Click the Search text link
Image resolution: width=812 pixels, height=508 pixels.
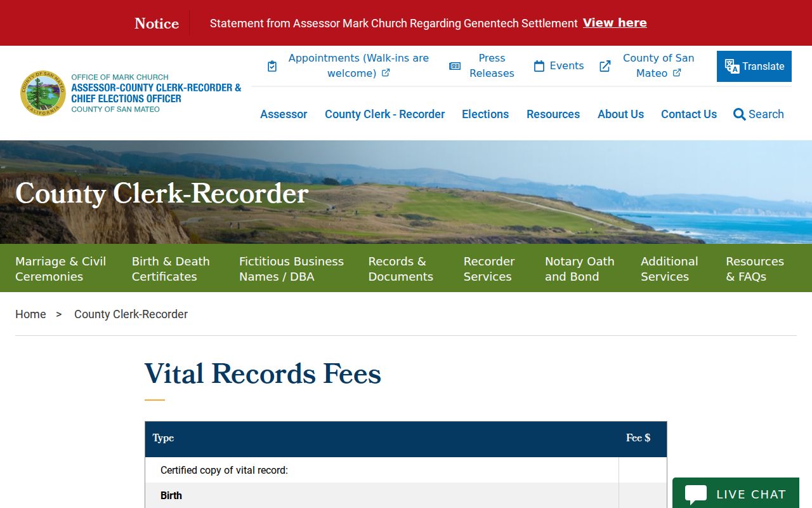pos(766,114)
